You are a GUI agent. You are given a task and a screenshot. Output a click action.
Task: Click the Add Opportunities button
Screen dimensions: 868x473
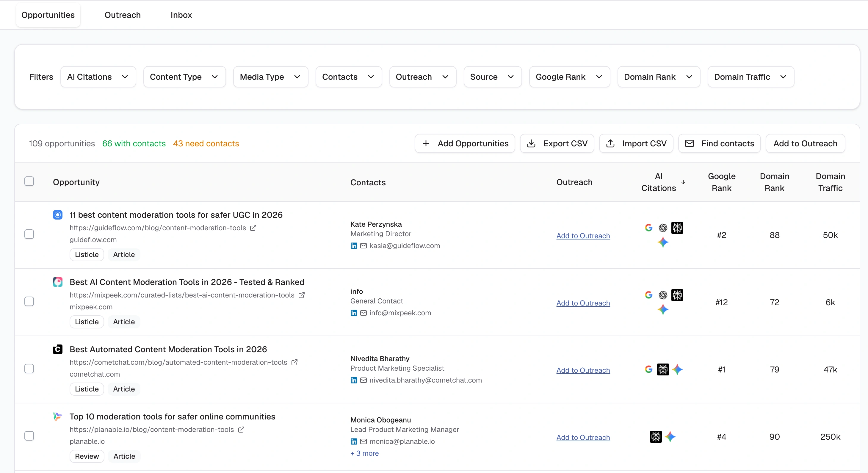465,143
